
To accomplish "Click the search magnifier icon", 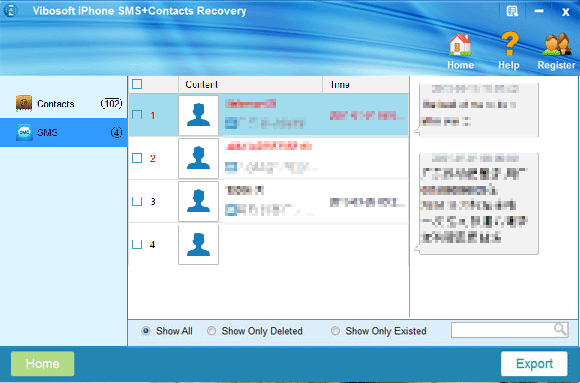I will (x=560, y=329).
